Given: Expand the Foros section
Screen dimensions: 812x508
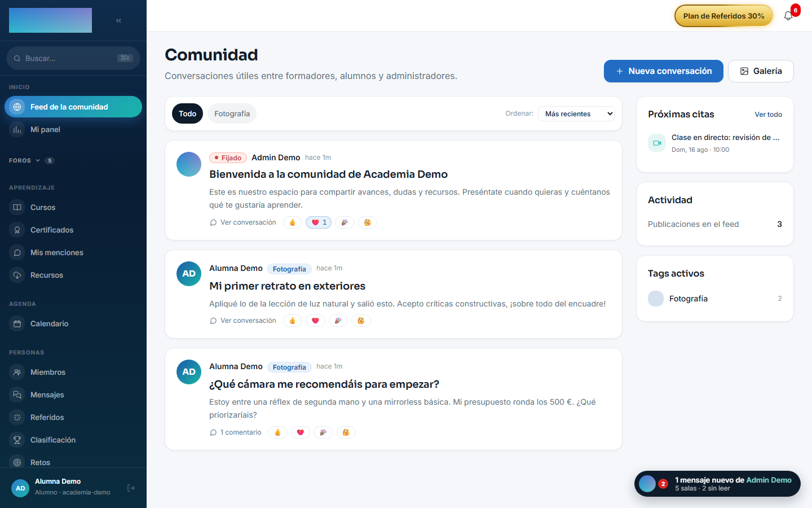Looking at the screenshot, I should [x=31, y=160].
